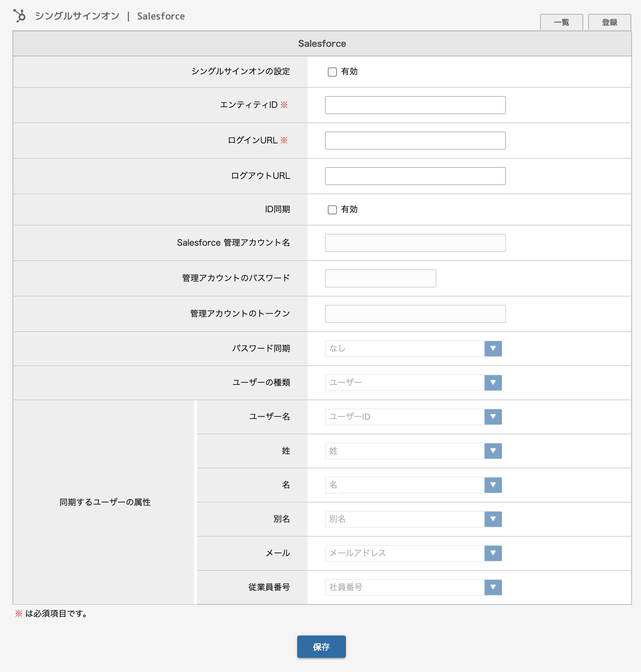Screen dimensions: 641x672
Task: Open the 一覧 tab
Action: click(x=561, y=22)
